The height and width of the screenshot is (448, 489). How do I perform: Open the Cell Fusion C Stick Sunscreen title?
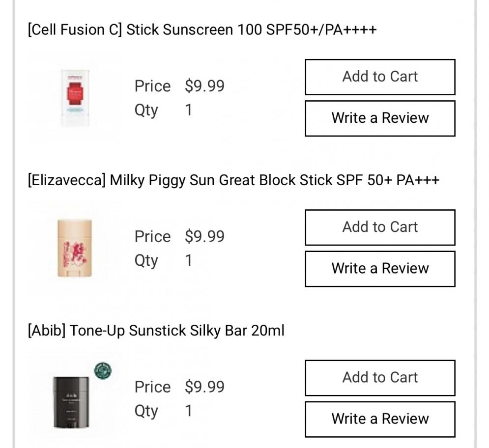pos(202,30)
